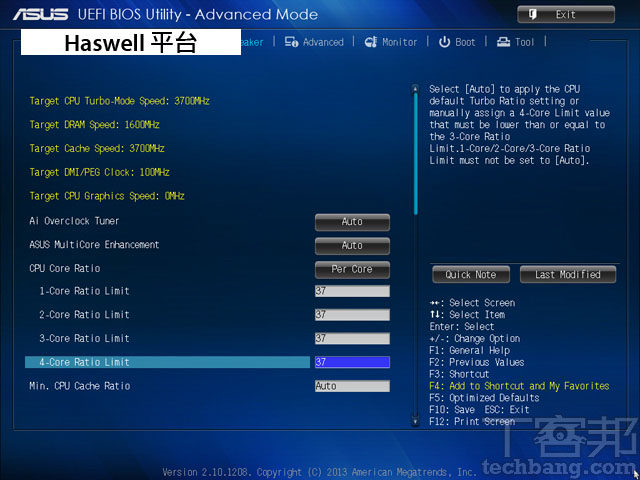640x480 pixels.
Task: Select the ASUS MultiCore Enhancement label
Action: point(94,244)
